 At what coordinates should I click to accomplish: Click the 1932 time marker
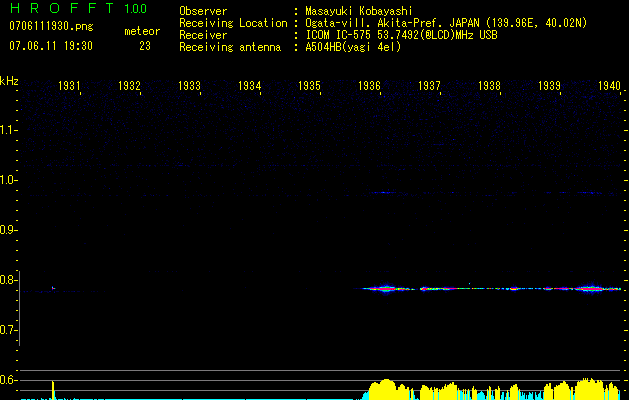[x=129, y=86]
